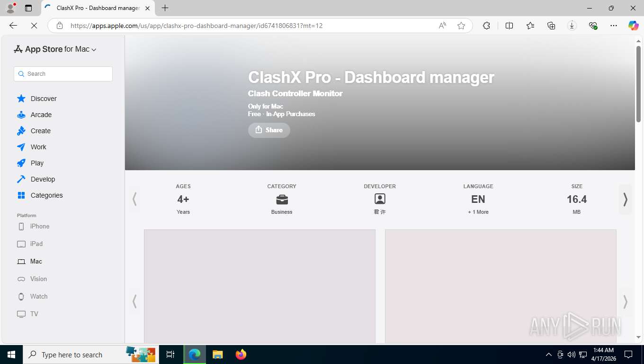This screenshot has height=364, width=644.
Task: Open Windows Start menu
Action: pos(11,355)
